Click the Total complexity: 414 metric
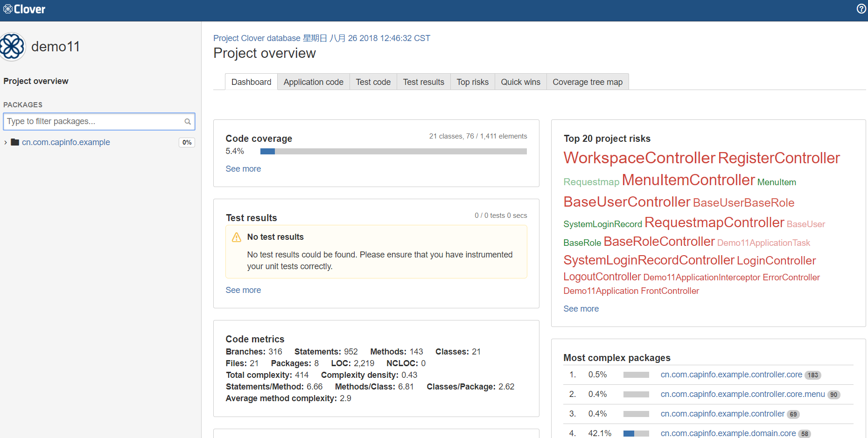 [x=267, y=375]
